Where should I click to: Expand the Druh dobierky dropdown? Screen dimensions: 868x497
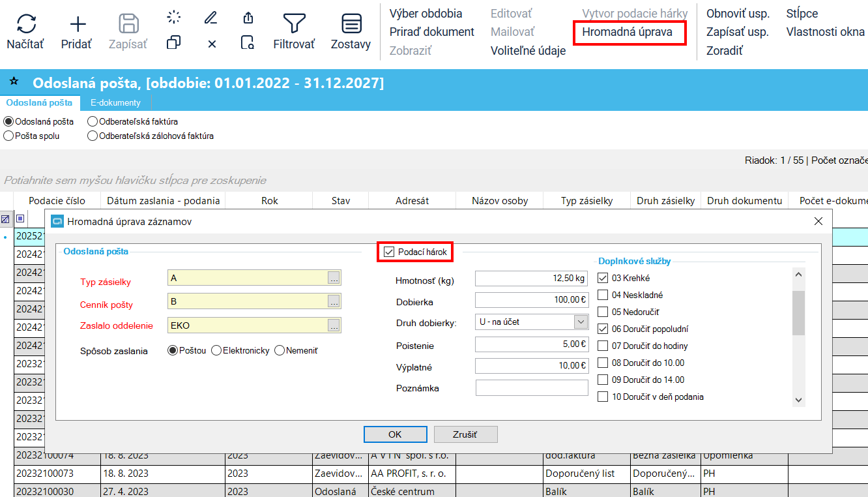(580, 322)
